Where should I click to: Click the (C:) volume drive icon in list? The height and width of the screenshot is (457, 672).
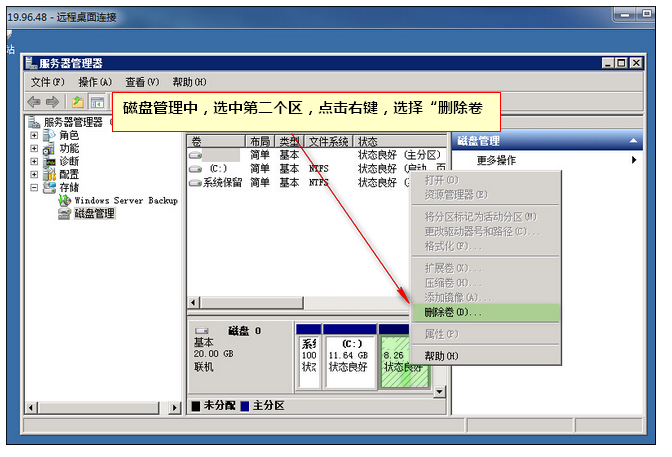pos(196,169)
